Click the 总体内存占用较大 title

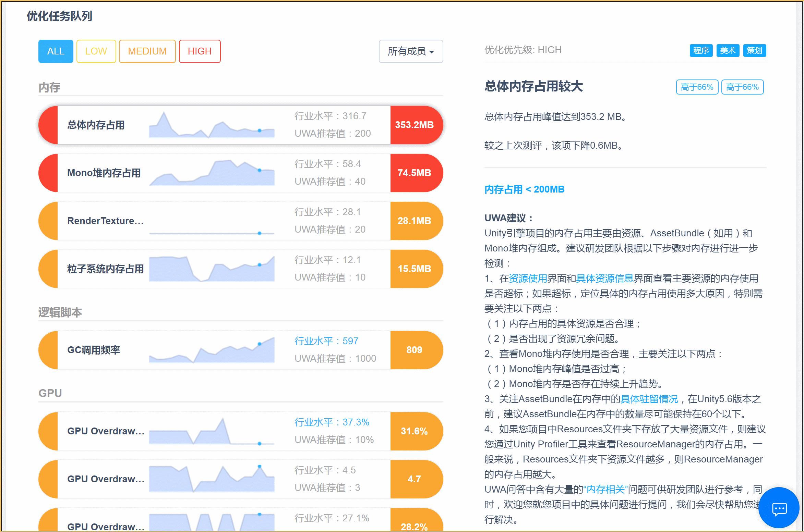533,86
